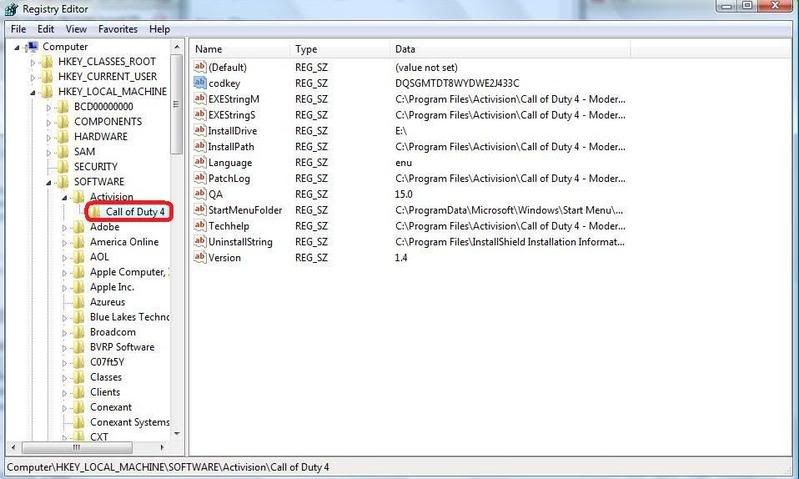Click the status bar registry path
This screenshot has width=799, height=479.
click(x=168, y=467)
